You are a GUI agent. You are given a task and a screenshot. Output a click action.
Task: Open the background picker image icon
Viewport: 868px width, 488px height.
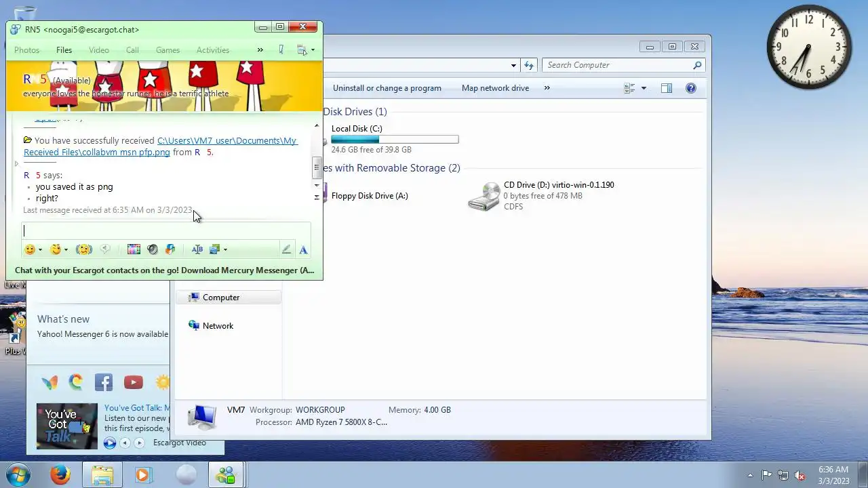(214, 249)
